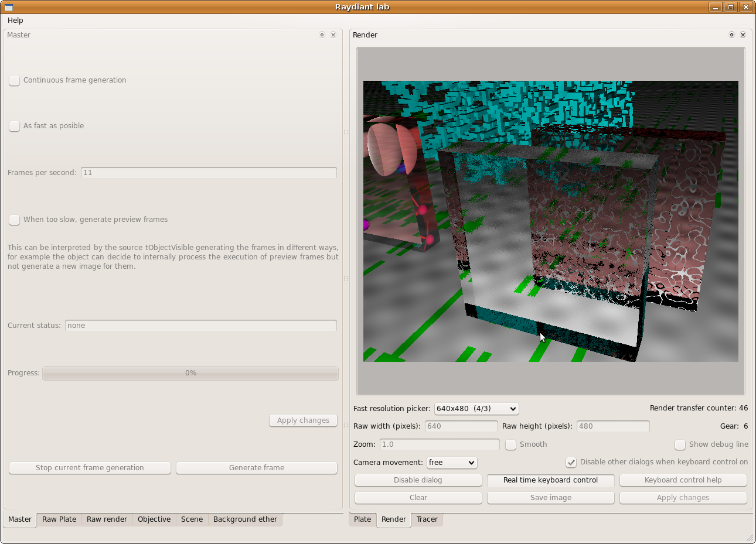Toggle the Smooth checkbox
756x544 pixels.
pos(511,444)
